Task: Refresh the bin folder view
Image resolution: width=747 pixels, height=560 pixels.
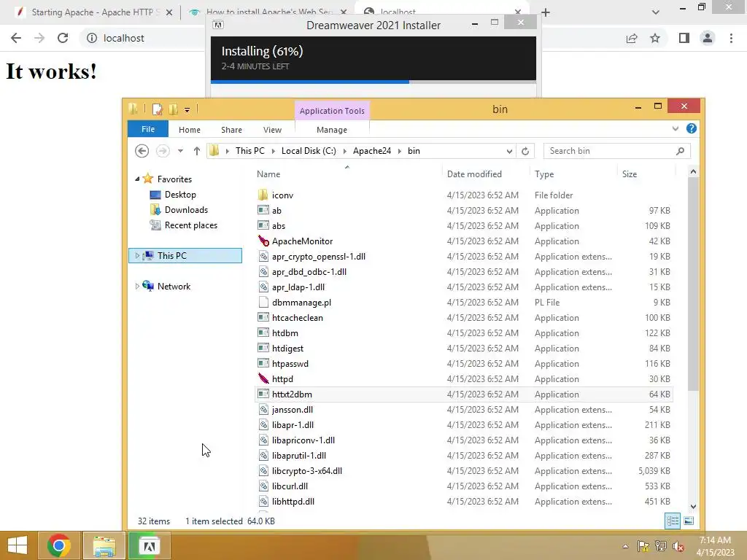Action: click(525, 151)
